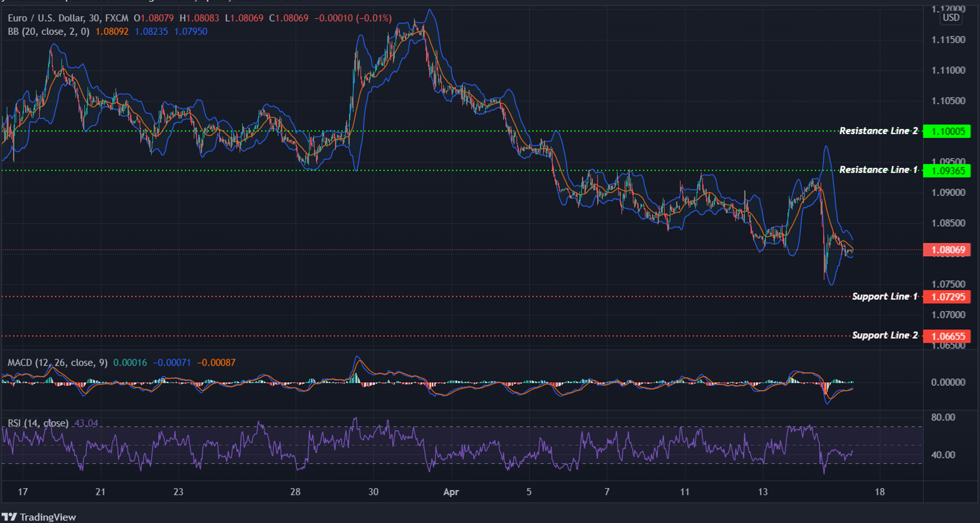Click the MACD signal value -0.00087
Screen dimensions: 980x523
pos(216,363)
